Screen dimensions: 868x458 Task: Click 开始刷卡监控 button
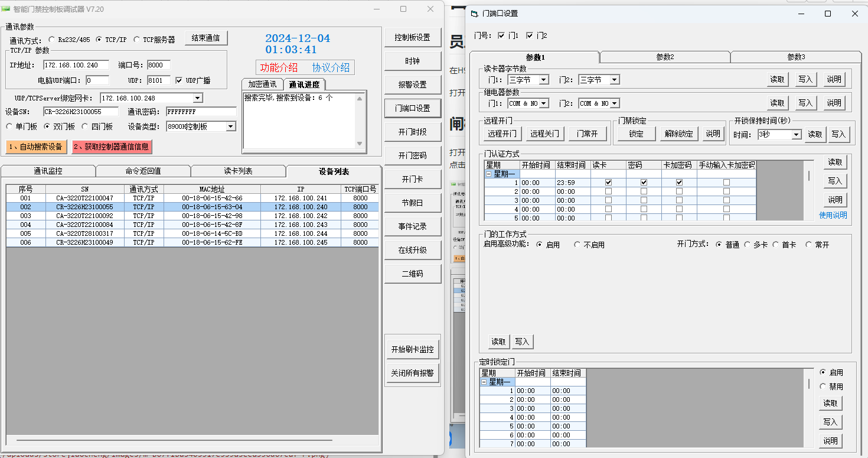pos(412,349)
